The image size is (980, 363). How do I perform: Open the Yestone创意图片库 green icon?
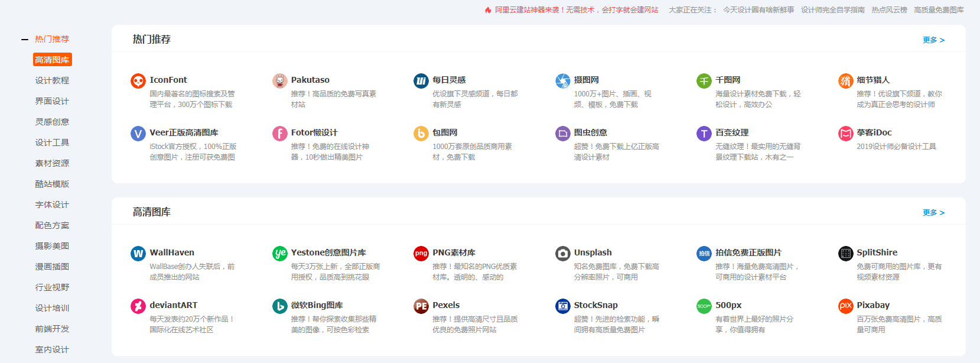(280, 254)
